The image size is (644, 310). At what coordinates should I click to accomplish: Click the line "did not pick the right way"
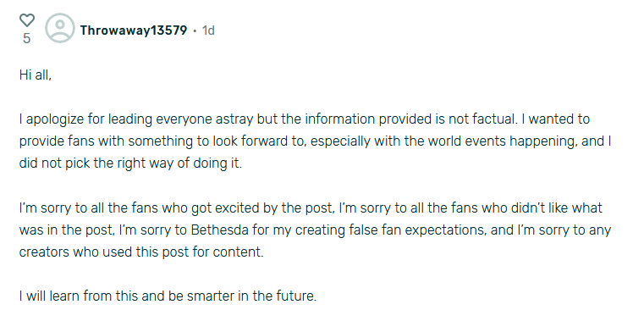coord(130,163)
